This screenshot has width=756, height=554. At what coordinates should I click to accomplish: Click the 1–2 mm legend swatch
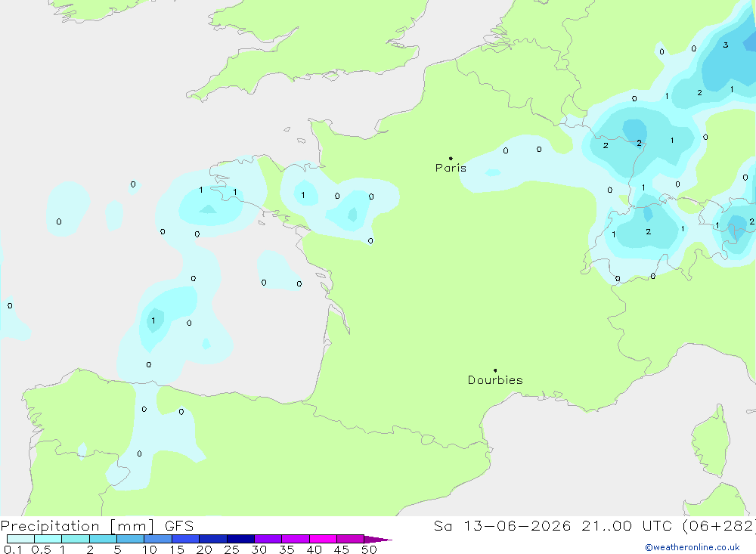(76, 539)
